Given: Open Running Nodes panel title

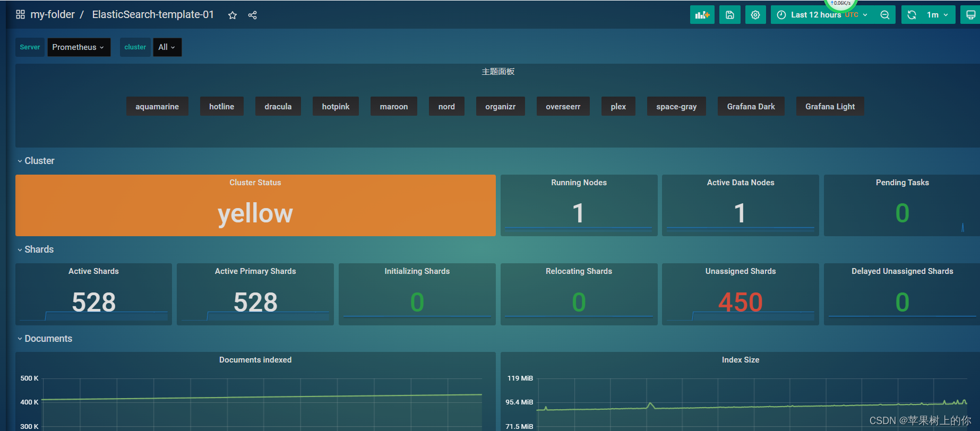Looking at the screenshot, I should click(x=579, y=183).
